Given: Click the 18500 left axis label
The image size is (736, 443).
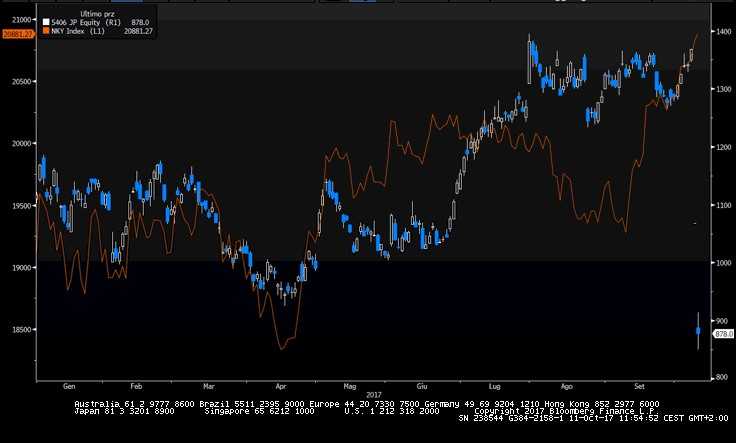Looking at the screenshot, I should [x=22, y=329].
